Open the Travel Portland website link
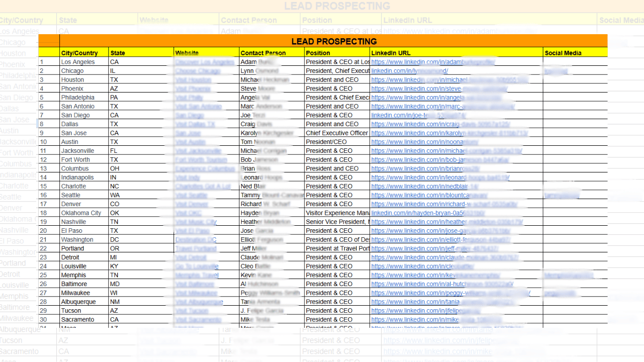The height and width of the screenshot is (362, 644). [196, 248]
